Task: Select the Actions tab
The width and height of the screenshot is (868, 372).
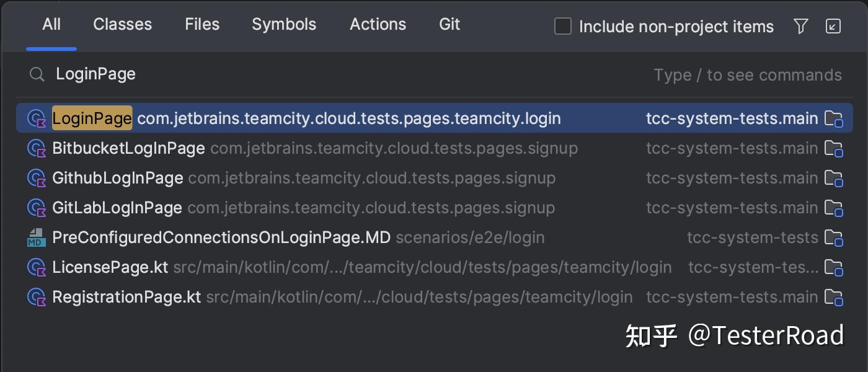Action: coord(378,24)
